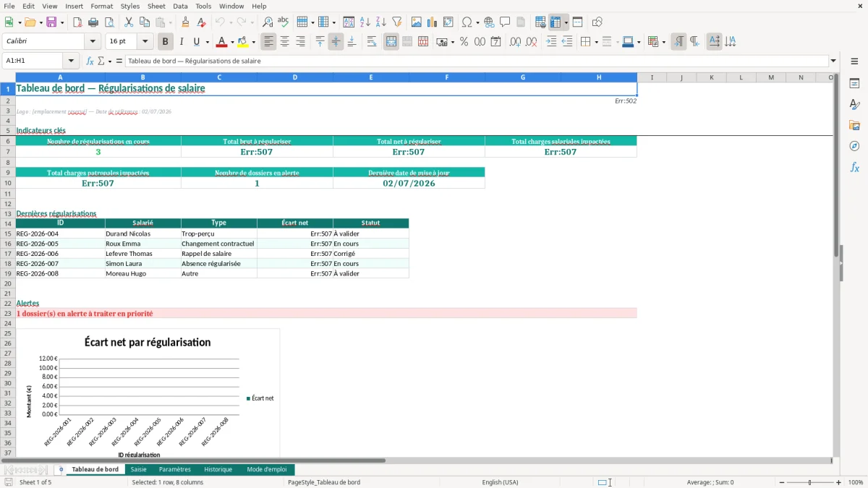
Task: Open underline style dropdown arrow
Action: 207,42
